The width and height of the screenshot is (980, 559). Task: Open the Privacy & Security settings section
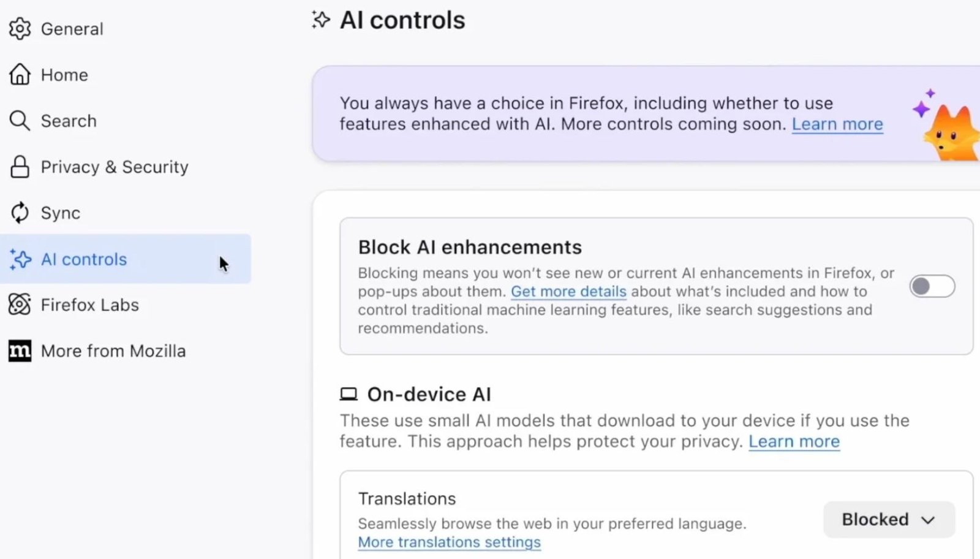tap(115, 167)
